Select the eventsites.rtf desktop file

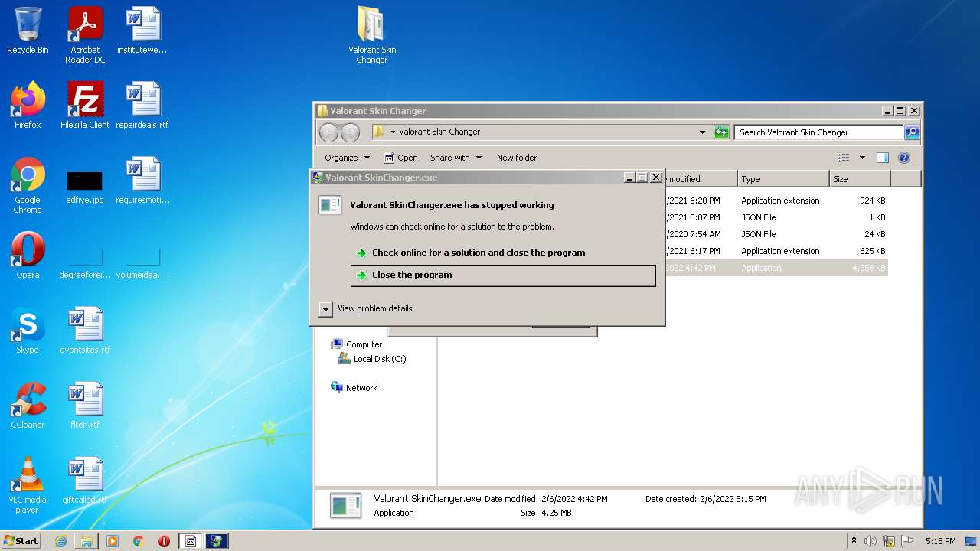click(85, 330)
